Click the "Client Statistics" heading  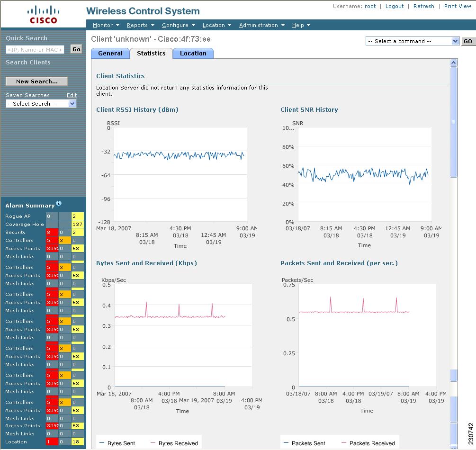click(x=120, y=76)
